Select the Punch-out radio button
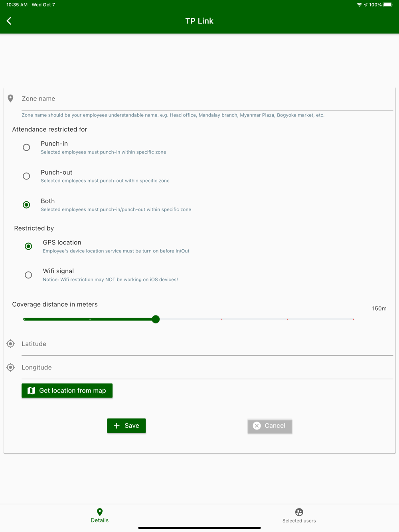 coord(26,176)
